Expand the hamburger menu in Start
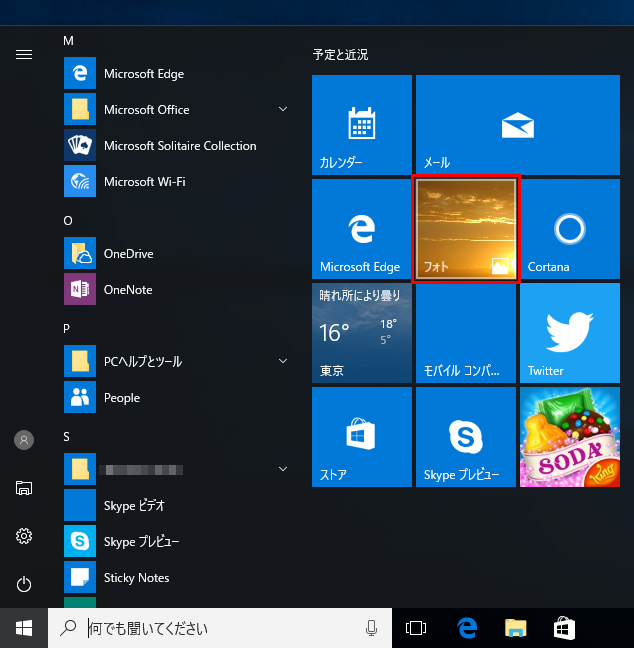634x648 pixels. click(x=24, y=54)
